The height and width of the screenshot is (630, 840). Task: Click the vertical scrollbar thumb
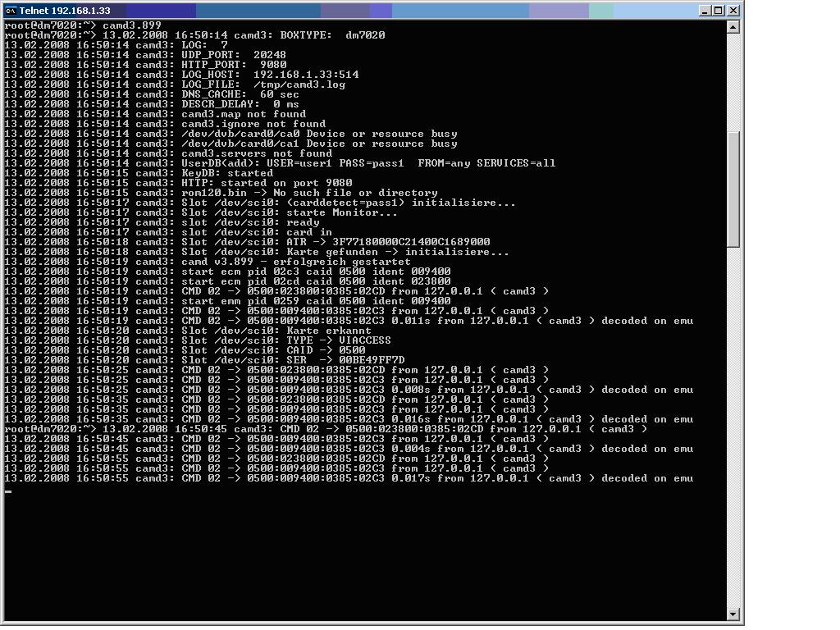733,187
